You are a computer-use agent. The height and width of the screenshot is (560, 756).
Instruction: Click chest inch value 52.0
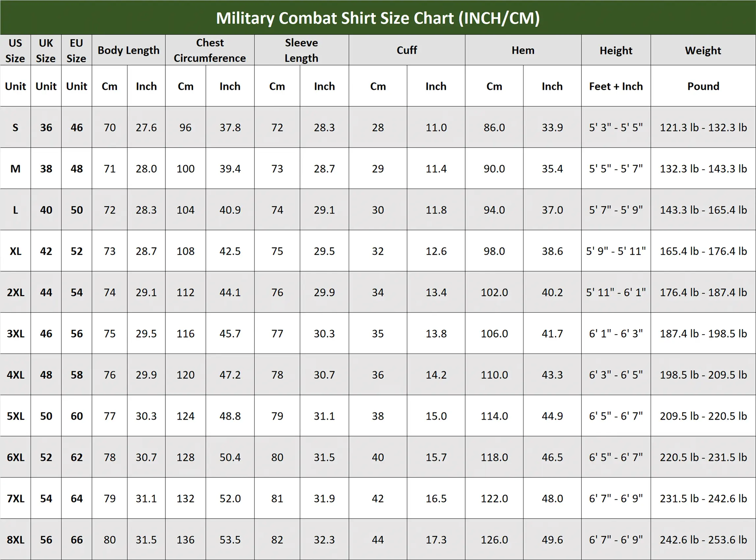230,499
